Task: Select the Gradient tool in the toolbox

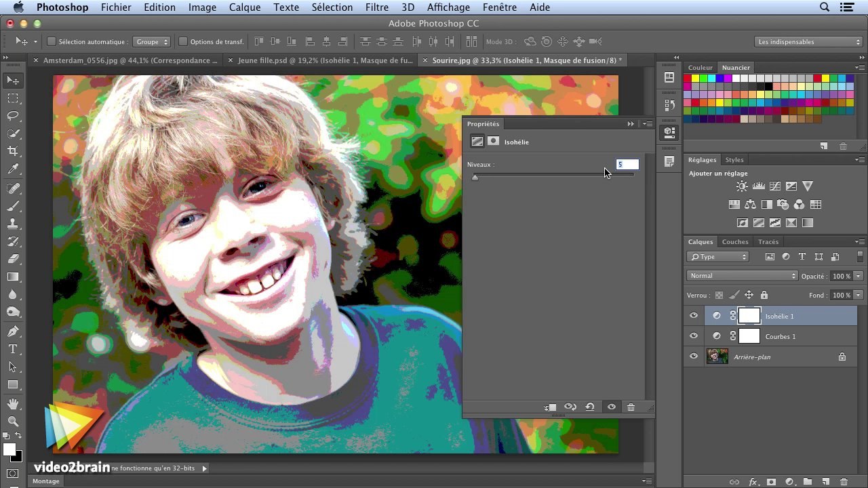Action: click(x=13, y=277)
